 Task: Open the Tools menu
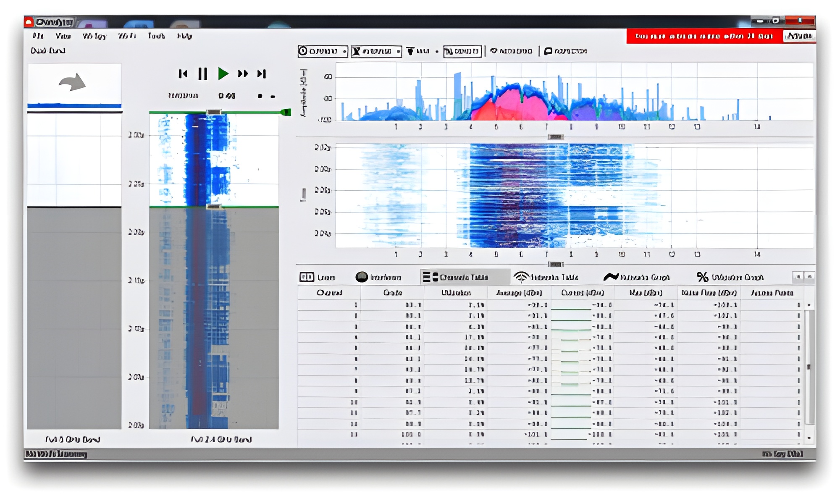(156, 36)
